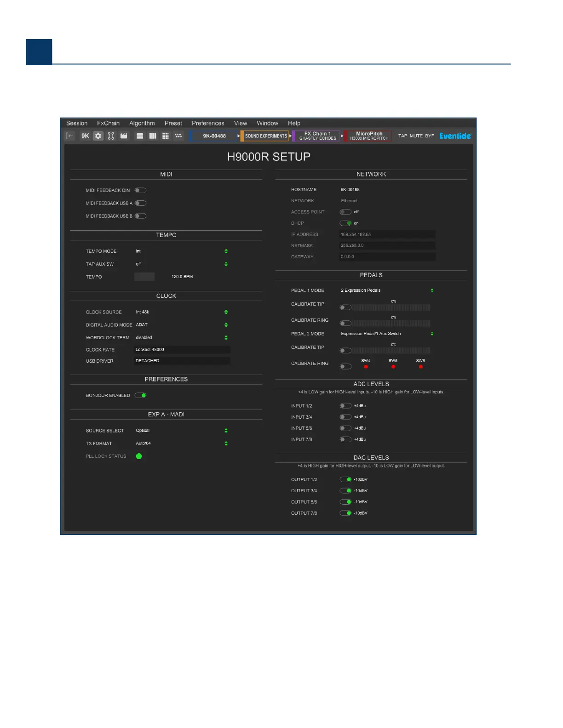Select the SOUND EXPERIMENTS session breadcrumb
The height and width of the screenshot is (728, 563).
tap(264, 136)
